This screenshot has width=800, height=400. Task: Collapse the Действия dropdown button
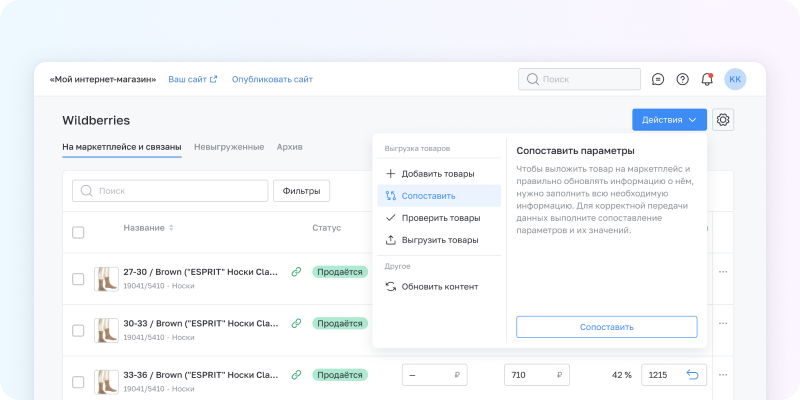click(x=669, y=120)
